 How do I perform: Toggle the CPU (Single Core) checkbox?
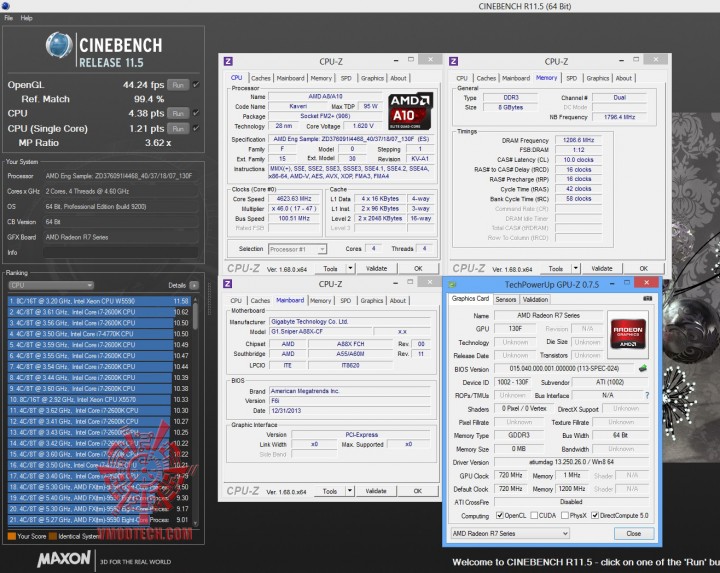pos(196,129)
